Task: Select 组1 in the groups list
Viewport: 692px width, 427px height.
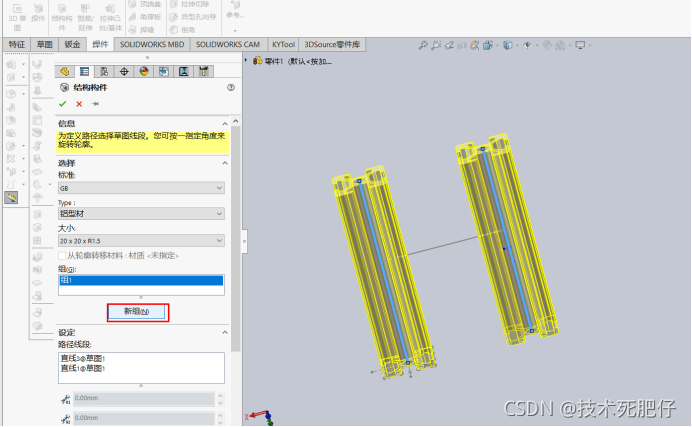Action: pyautogui.click(x=141, y=280)
